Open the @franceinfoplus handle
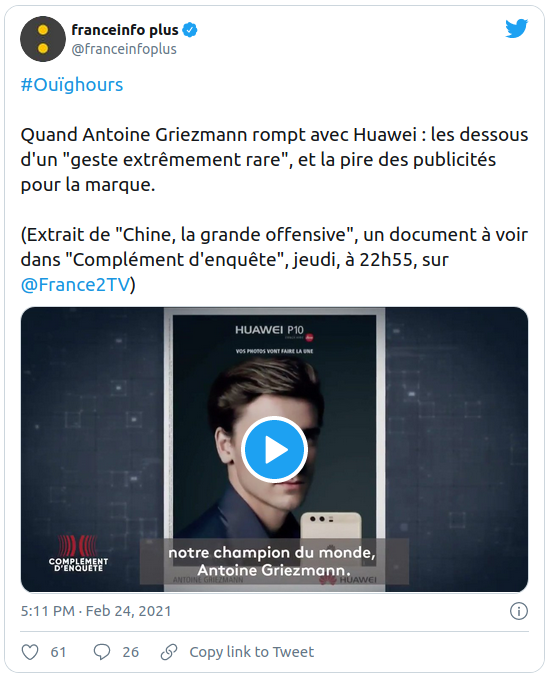The height and width of the screenshot is (678, 549). [124, 49]
